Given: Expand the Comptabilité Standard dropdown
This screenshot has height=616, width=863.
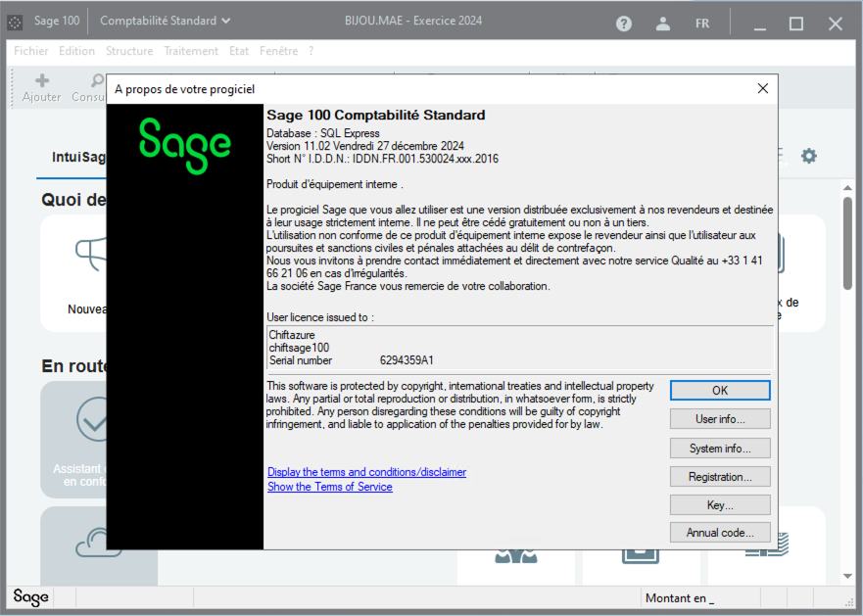Looking at the screenshot, I should coord(166,21).
